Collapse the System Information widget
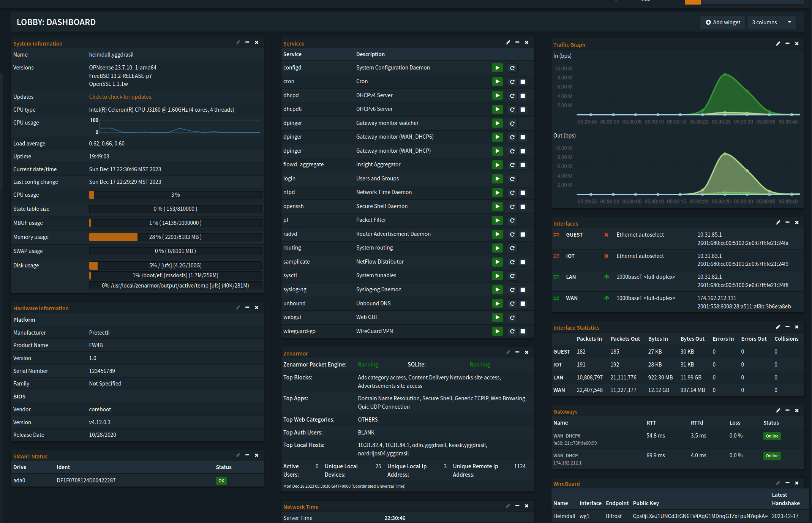 tap(247, 43)
